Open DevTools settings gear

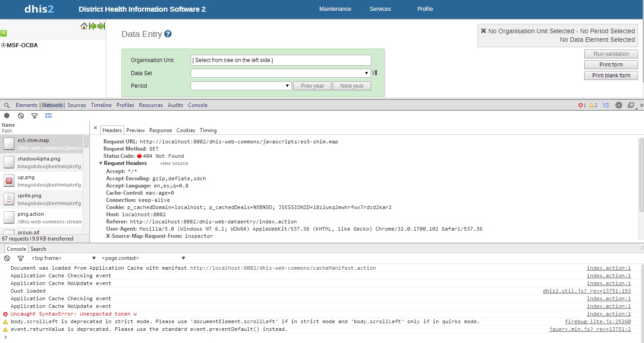point(619,105)
